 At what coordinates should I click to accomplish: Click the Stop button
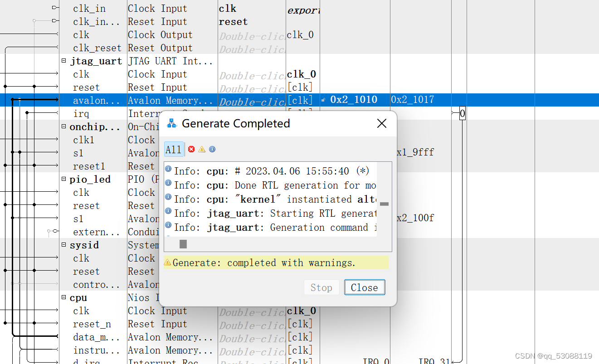(x=321, y=287)
